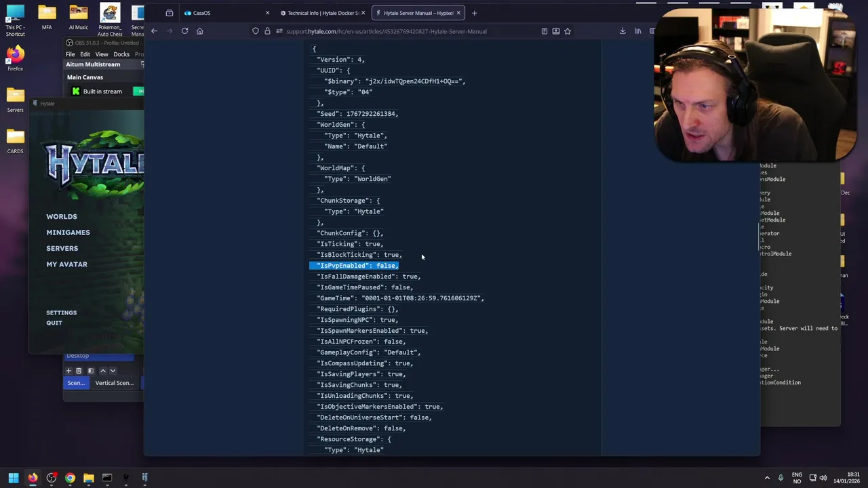Click the IsFallDamageEnabled true line
The width and height of the screenshot is (868, 488).
point(369,277)
